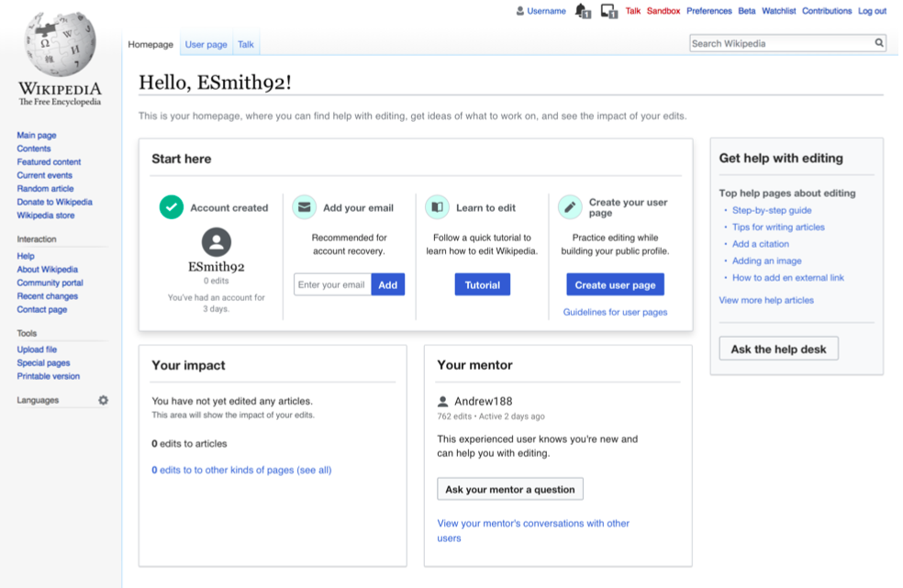Click the green Account created checkmark
The image size is (903, 588).
pos(172,207)
